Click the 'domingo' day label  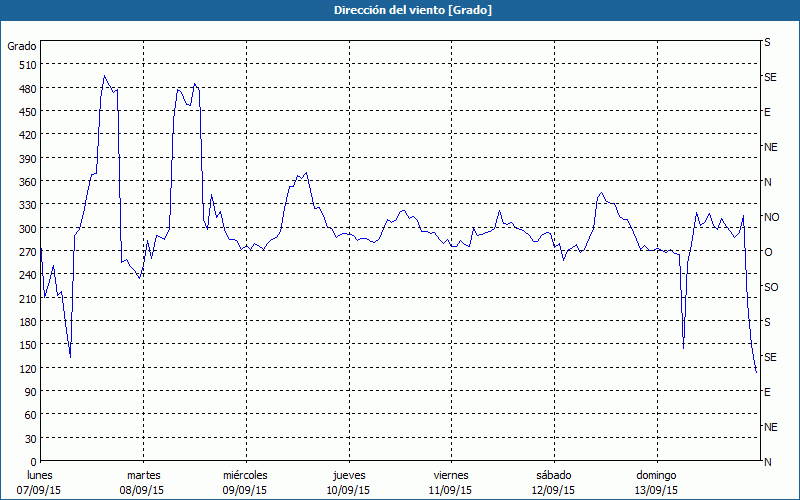click(x=656, y=475)
